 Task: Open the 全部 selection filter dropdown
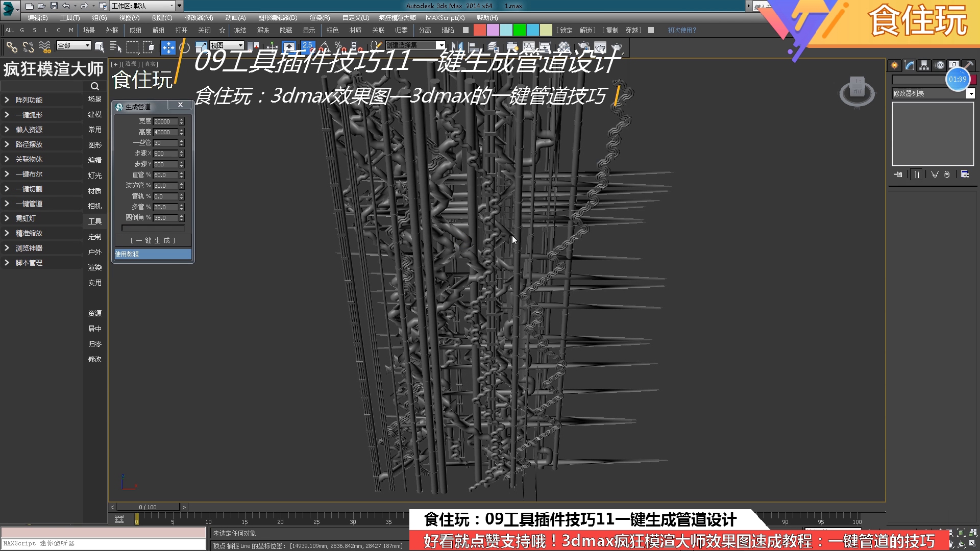[x=73, y=45]
